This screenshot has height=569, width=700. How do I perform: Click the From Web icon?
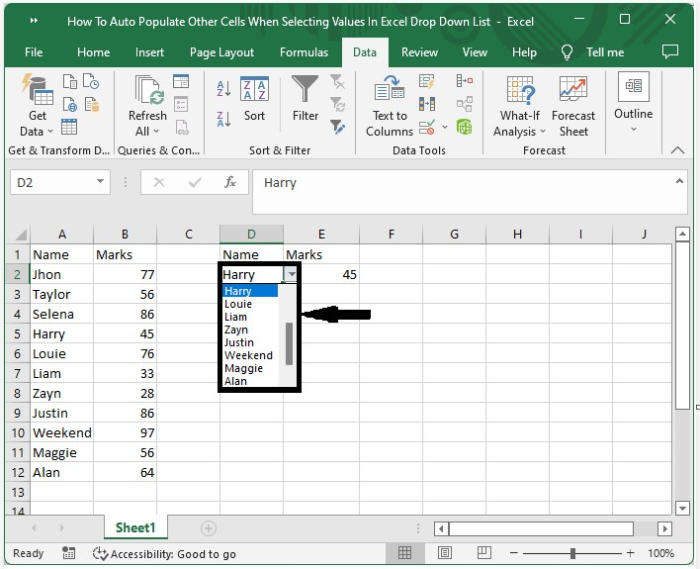pyautogui.click(x=70, y=104)
